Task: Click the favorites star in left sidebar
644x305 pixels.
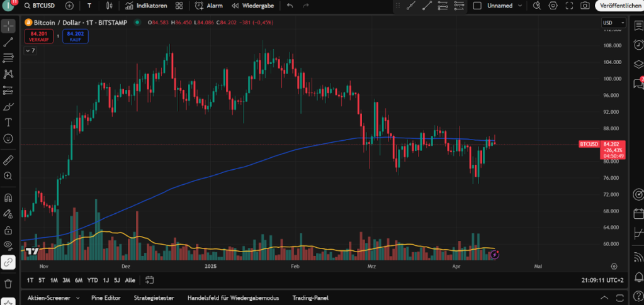Action: [x=8, y=303]
